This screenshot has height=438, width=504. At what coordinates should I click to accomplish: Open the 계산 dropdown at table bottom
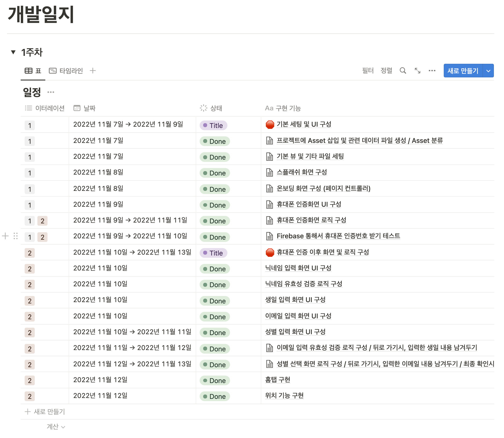click(56, 427)
